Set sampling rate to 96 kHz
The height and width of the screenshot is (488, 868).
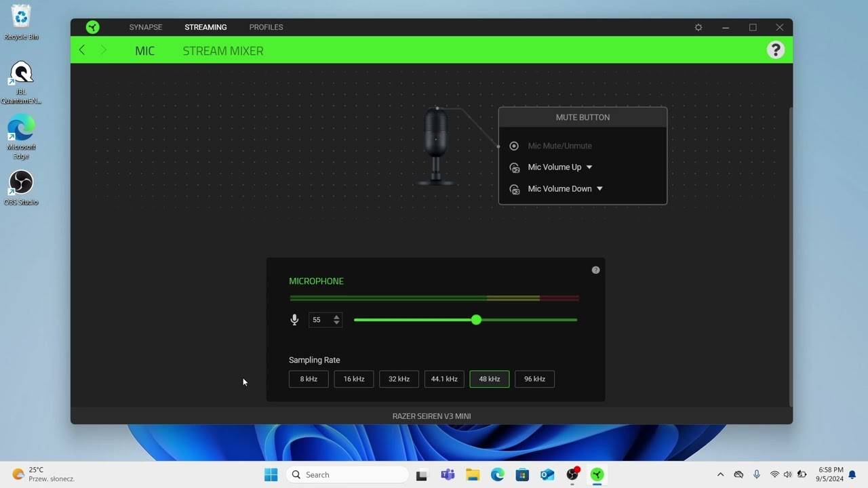pos(534,379)
